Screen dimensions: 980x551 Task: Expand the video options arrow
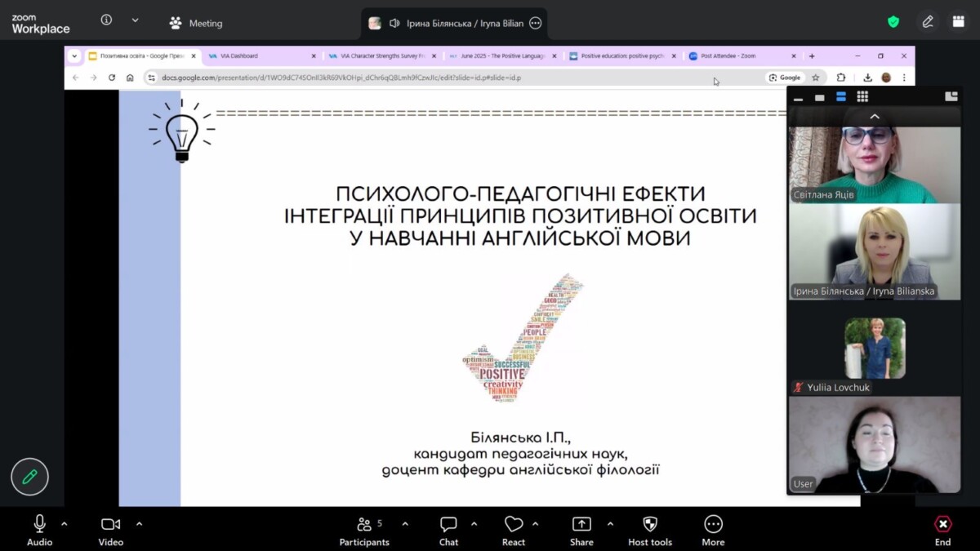coord(139,524)
